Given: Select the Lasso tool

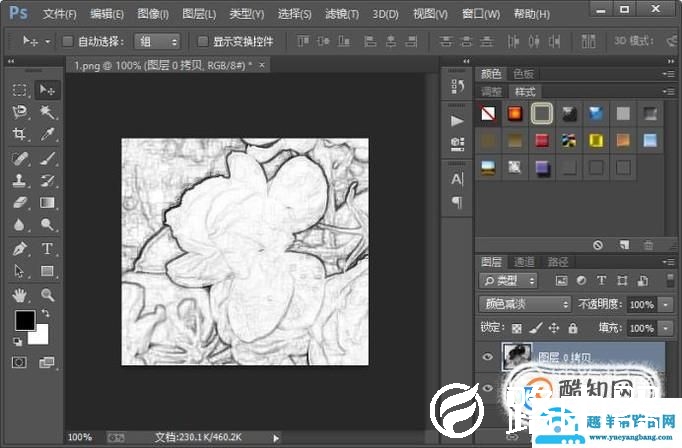Looking at the screenshot, I should coord(20,112).
